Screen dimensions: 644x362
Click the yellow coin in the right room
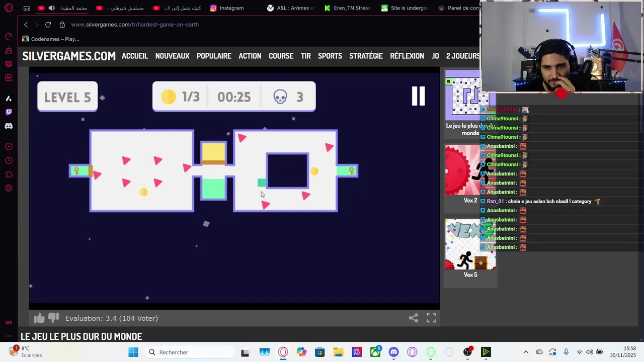click(x=314, y=171)
